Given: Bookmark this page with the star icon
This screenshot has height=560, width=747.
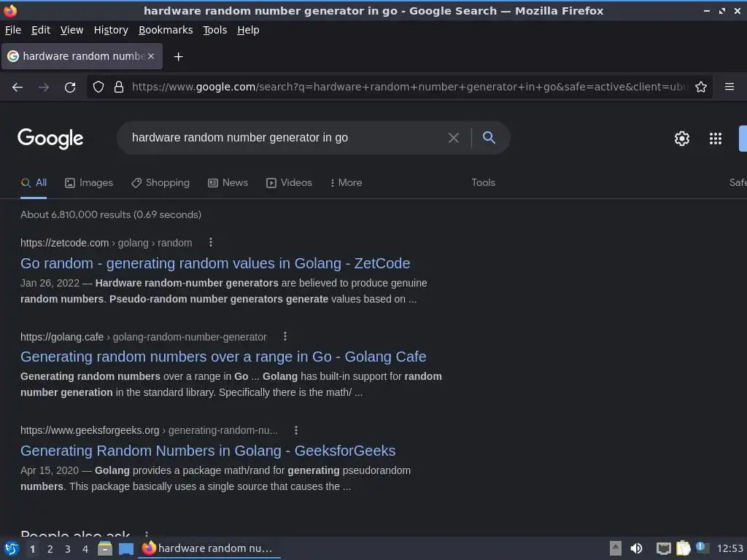Looking at the screenshot, I should pyautogui.click(x=701, y=87).
